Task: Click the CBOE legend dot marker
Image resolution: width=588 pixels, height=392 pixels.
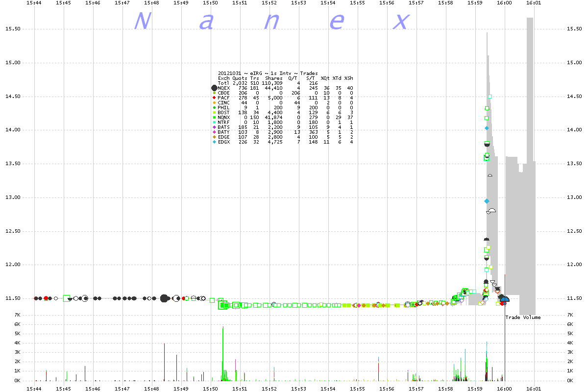Action: [214, 93]
